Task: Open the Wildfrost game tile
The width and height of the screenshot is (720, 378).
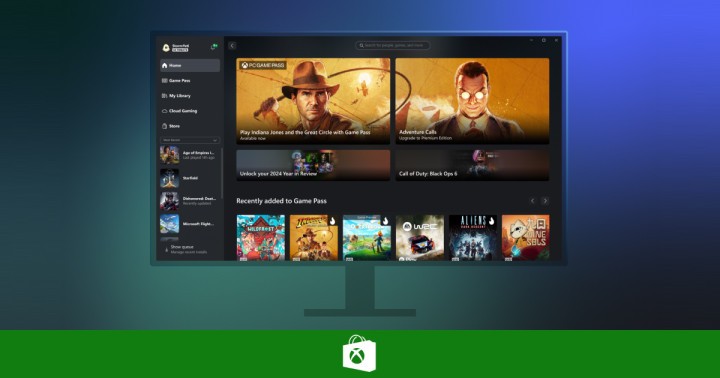Action: [261, 237]
